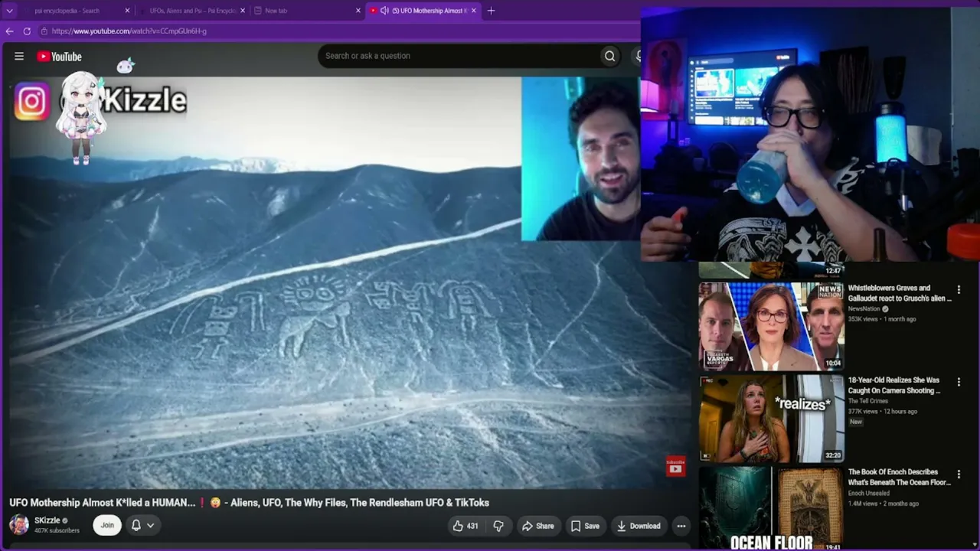Switch to the 'New tab' tab
980x551 pixels.
308,11
